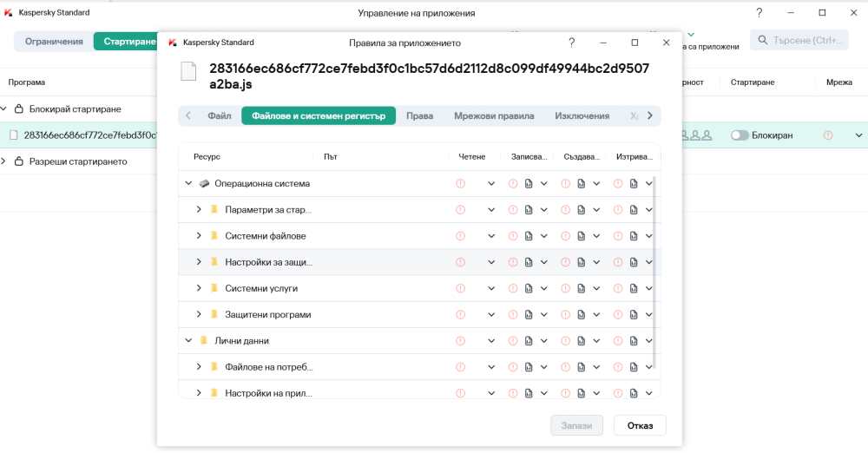Open the Създаване dropdown for Настройки за защи...
The image size is (868, 453).
tap(596, 262)
